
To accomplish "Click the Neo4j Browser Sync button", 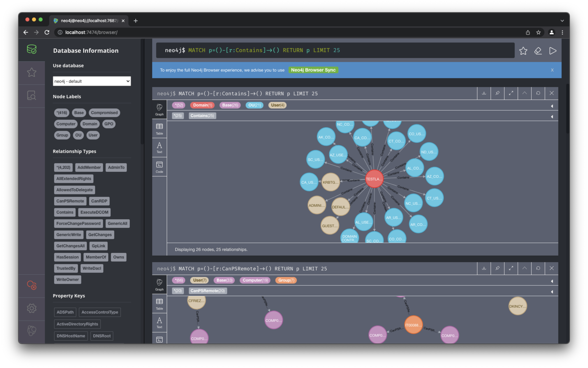I will [x=313, y=70].
